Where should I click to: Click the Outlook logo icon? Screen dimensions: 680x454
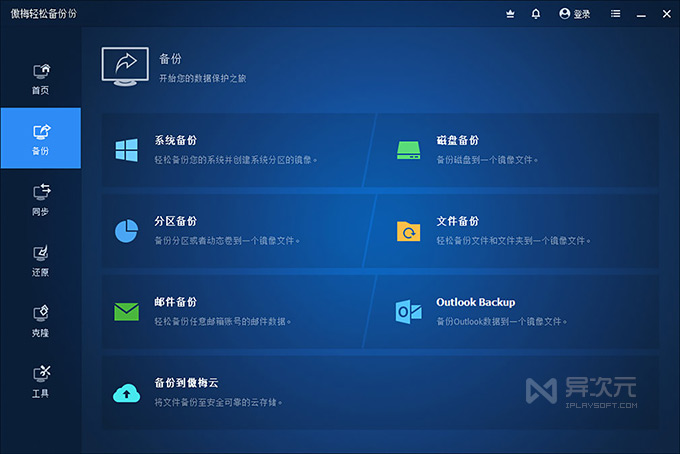(x=409, y=312)
